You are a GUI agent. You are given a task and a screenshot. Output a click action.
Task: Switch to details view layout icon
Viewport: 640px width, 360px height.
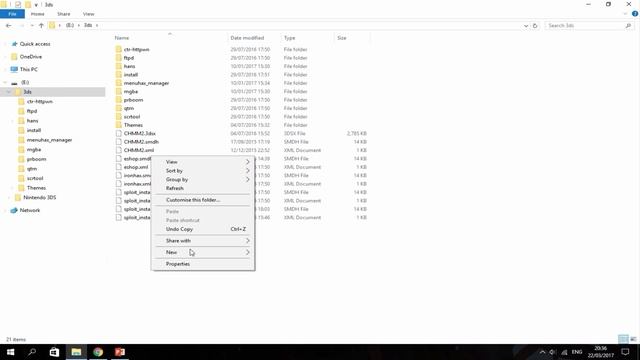click(623, 339)
